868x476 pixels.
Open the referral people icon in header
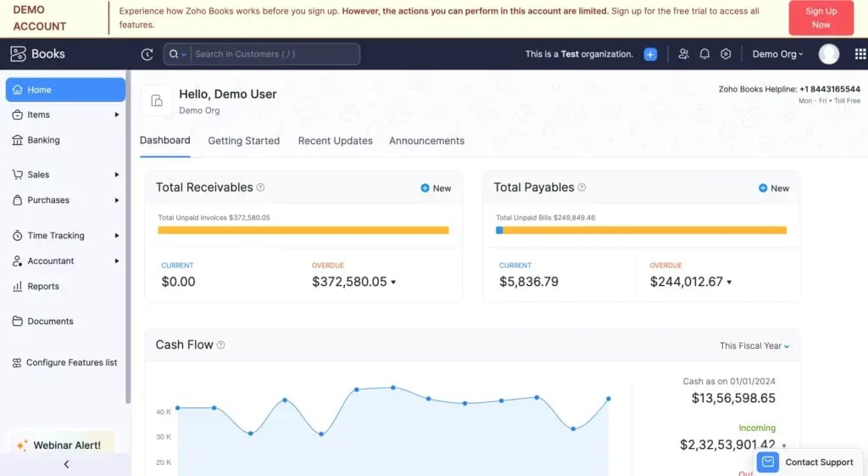683,54
